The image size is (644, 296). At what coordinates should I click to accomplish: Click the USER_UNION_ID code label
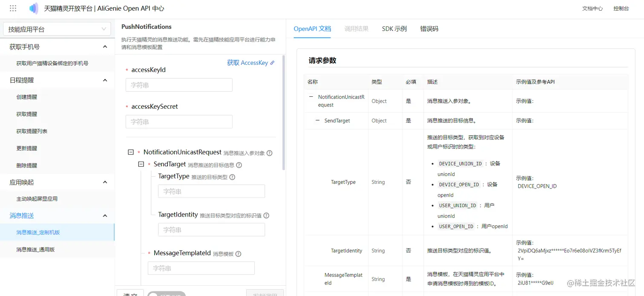coord(457,206)
